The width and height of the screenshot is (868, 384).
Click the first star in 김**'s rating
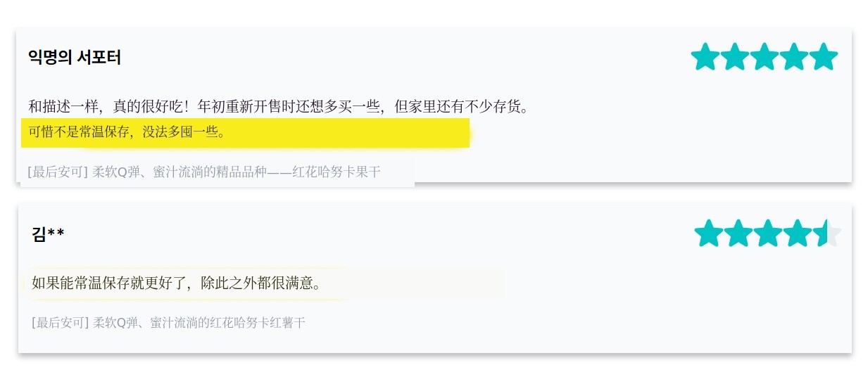point(708,233)
